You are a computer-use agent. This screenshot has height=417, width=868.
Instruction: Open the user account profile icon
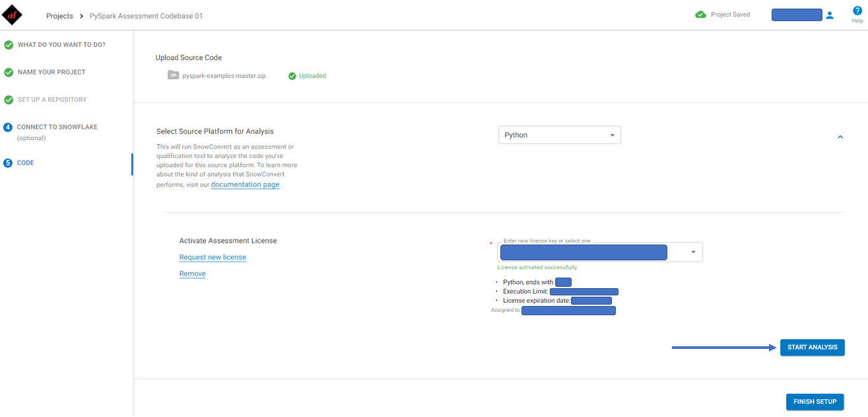coord(830,15)
